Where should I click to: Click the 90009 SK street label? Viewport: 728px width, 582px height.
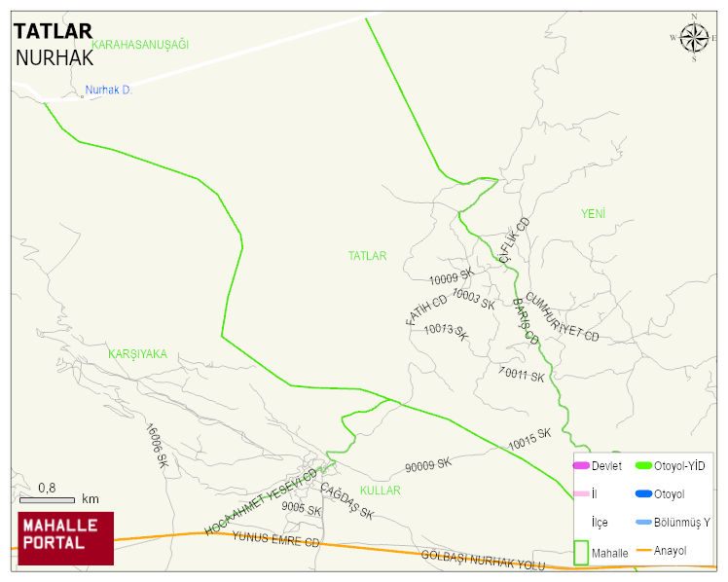428,464
